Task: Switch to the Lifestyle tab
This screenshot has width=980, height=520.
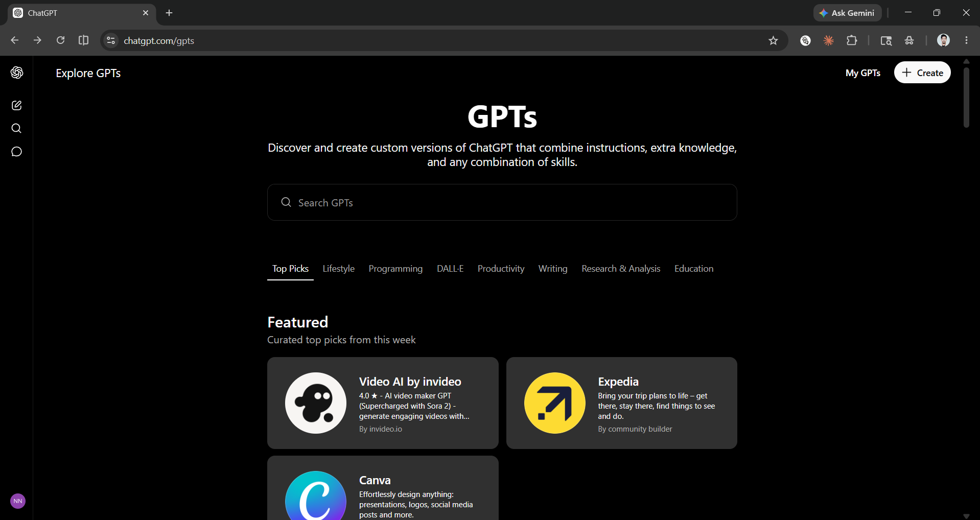Action: click(339, 269)
